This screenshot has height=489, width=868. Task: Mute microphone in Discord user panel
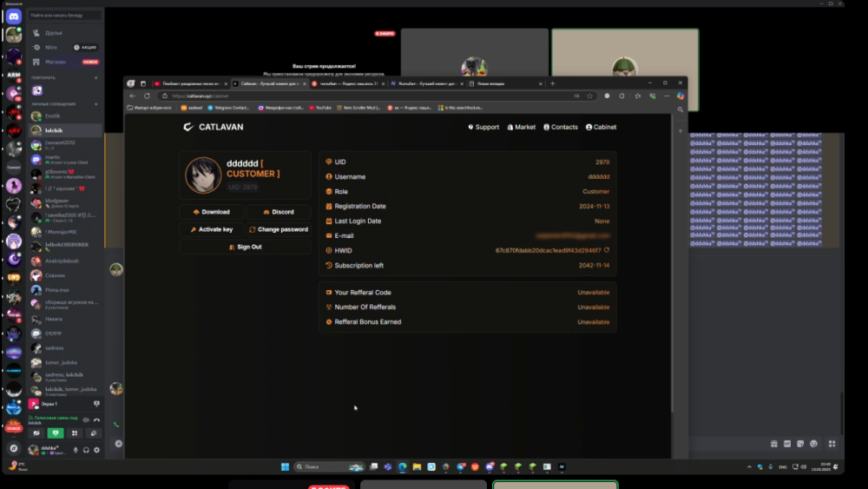click(76, 450)
